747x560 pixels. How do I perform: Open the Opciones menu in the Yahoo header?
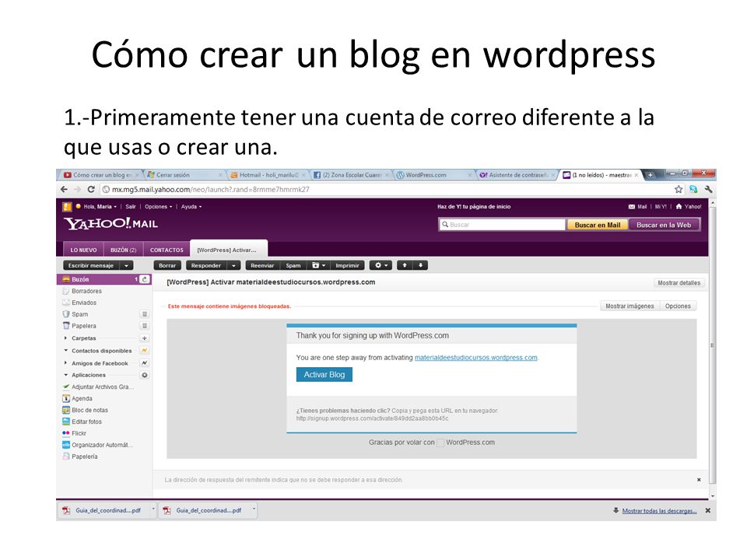coord(159,207)
